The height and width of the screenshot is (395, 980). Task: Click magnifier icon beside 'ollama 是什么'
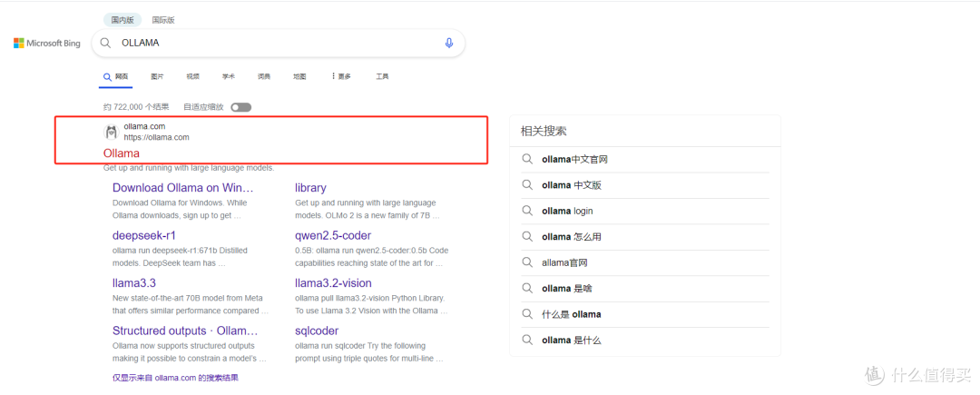[x=527, y=340]
